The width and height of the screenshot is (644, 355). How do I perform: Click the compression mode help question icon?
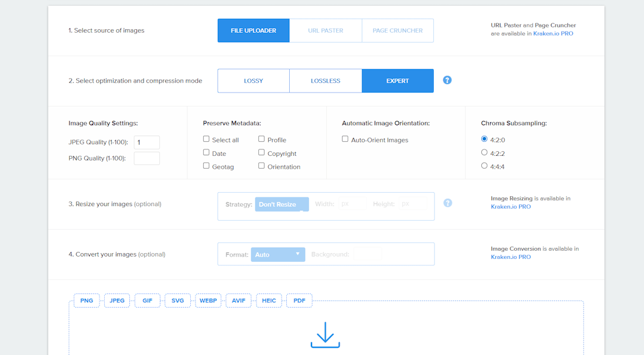pos(447,80)
